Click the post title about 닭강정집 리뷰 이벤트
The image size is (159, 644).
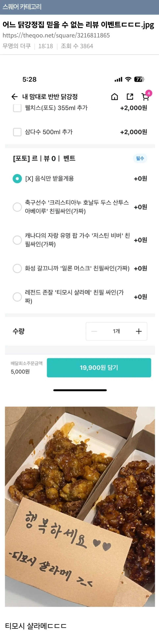[x=78, y=25]
